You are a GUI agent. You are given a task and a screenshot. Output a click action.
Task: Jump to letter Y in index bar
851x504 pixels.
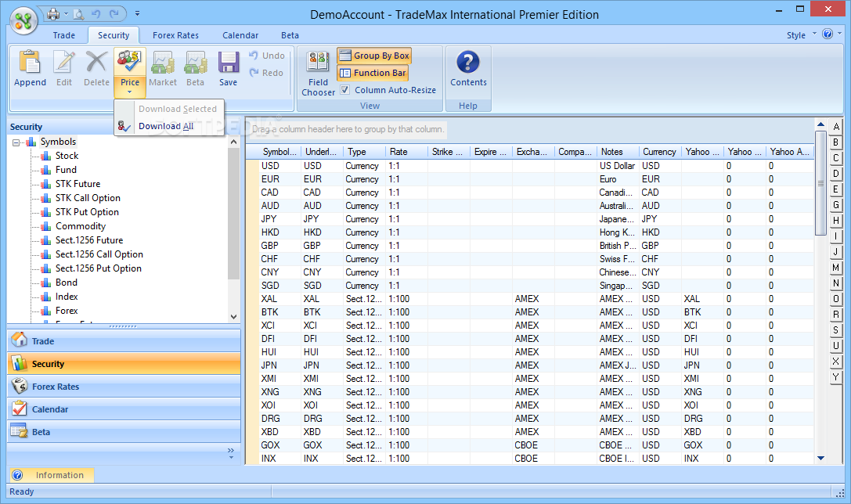836,377
